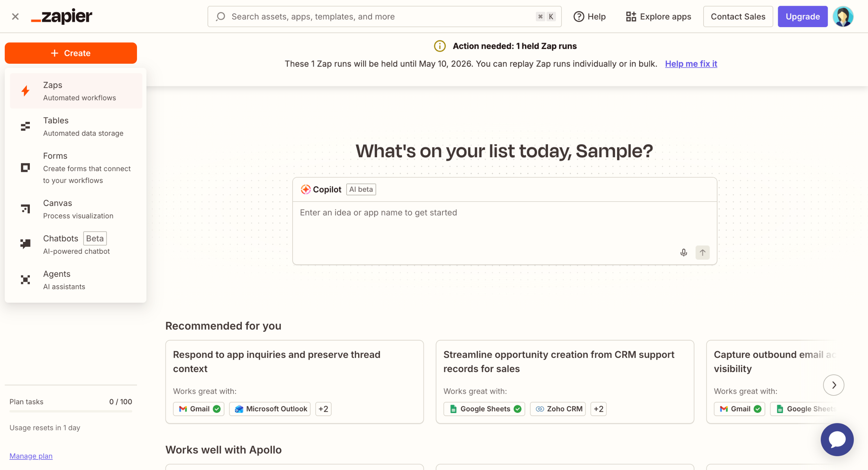Choose Forms in the create menu
Viewport: 868px width, 470px height.
(x=76, y=168)
